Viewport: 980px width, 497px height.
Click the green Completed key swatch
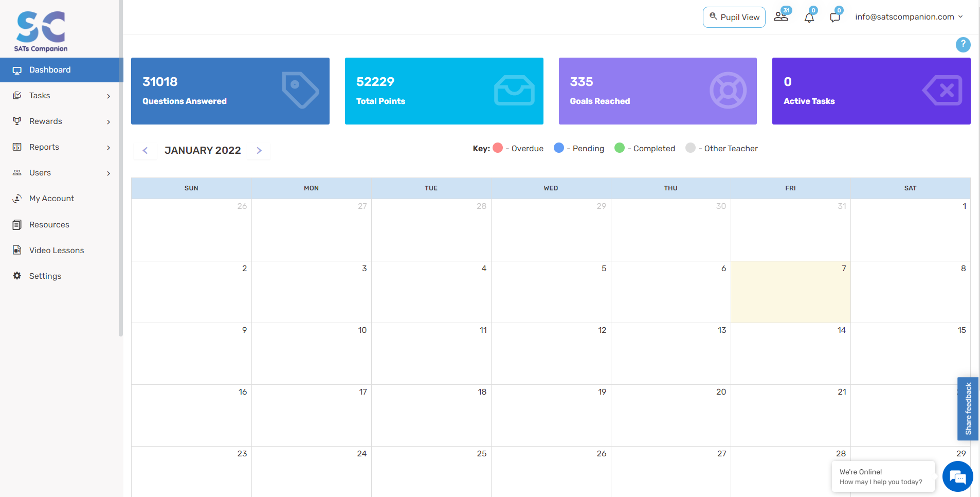[x=620, y=148]
